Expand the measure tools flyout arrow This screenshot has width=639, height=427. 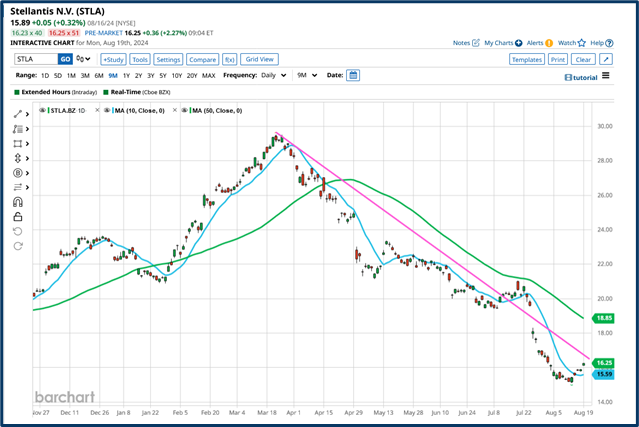pyautogui.click(x=27, y=187)
